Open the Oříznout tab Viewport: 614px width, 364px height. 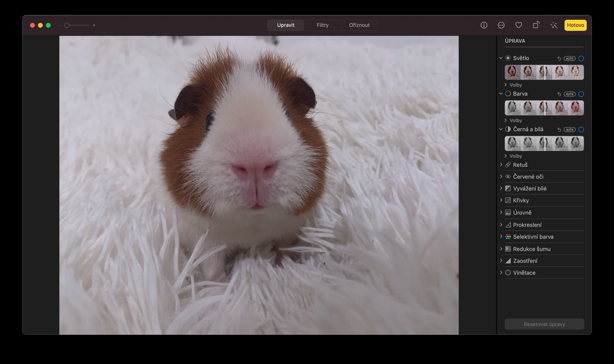click(359, 25)
